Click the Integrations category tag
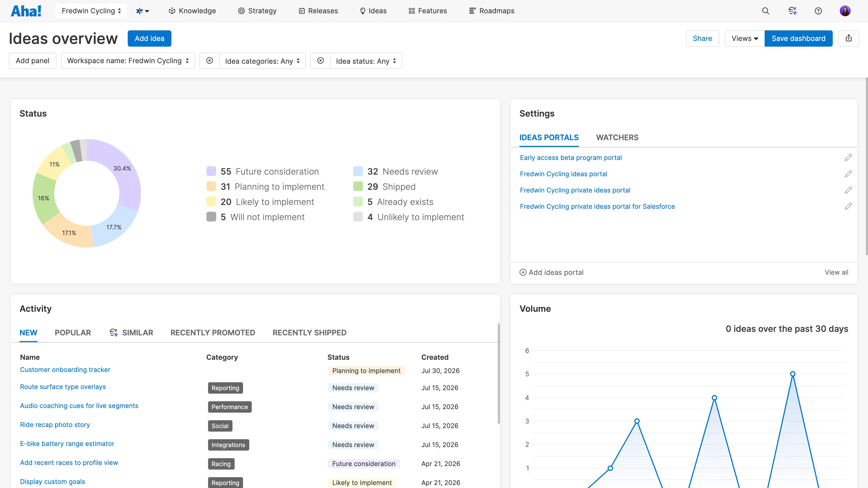Viewport: 868px width, 488px height. (228, 445)
